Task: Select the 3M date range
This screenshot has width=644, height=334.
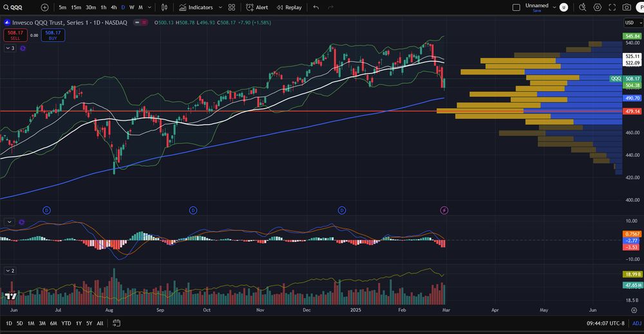Action: pos(42,323)
